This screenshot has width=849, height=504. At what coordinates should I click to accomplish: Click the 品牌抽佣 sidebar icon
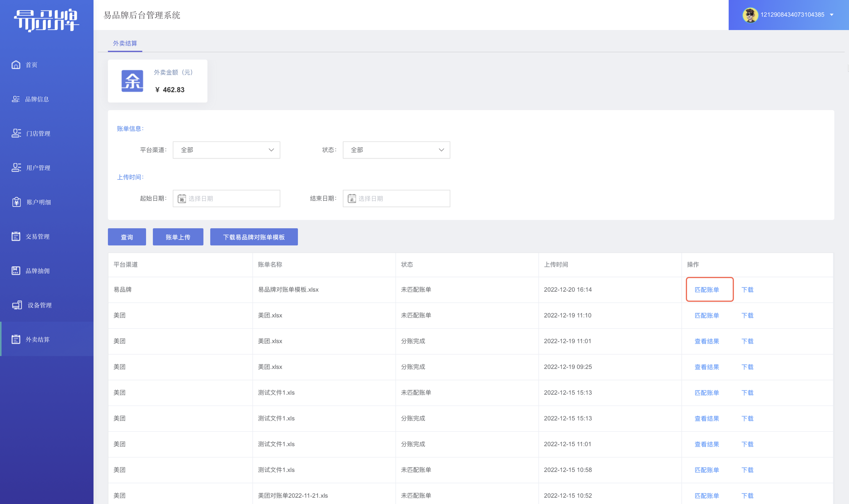16,270
